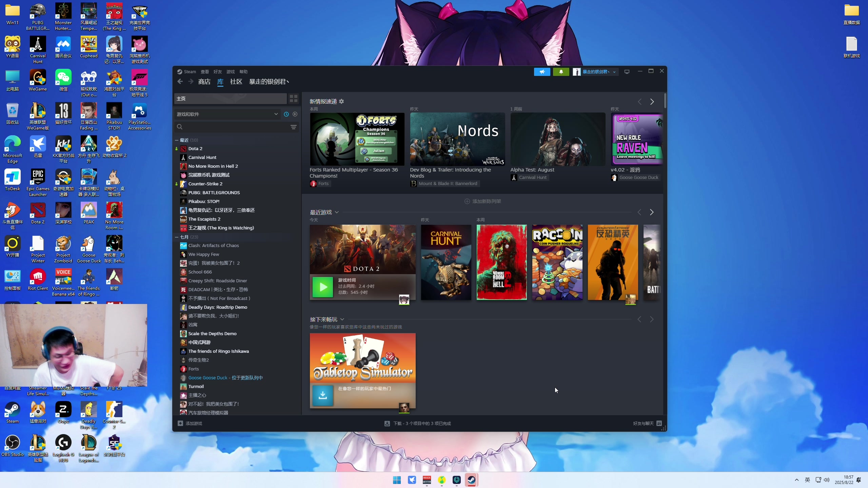Open news feed settings gear
Viewport: 868px width, 488px height.
coord(341,101)
